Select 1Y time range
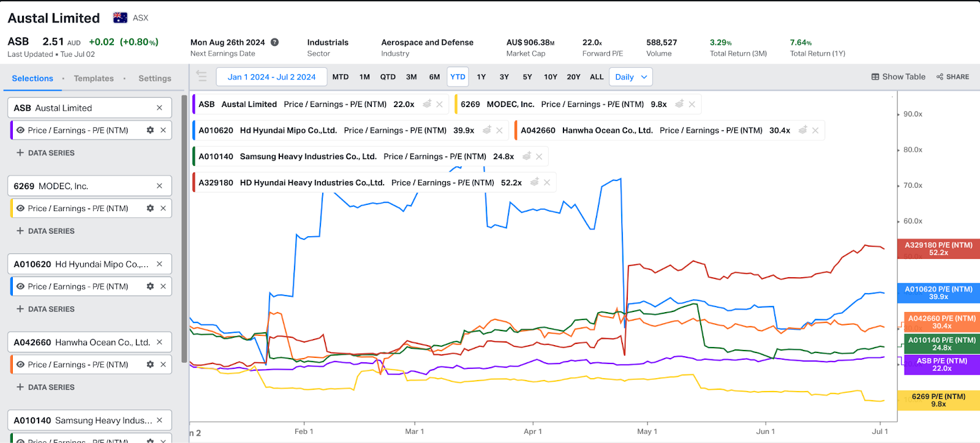 (x=481, y=77)
